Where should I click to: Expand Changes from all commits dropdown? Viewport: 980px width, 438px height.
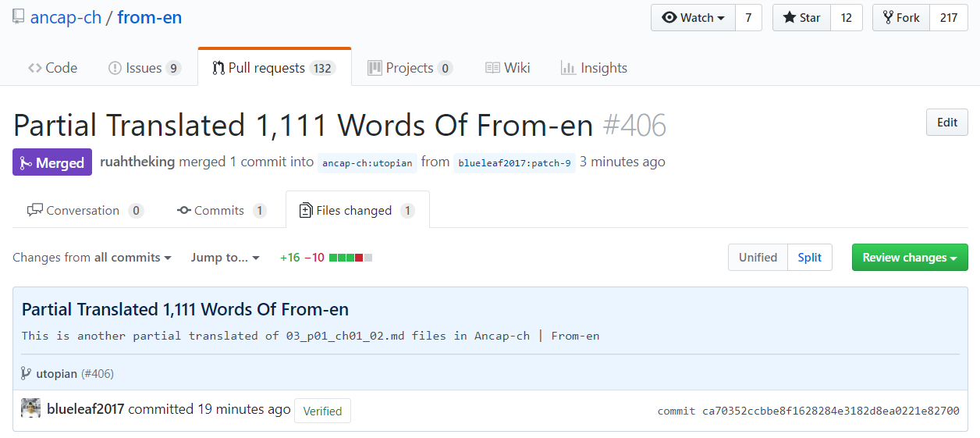coord(92,258)
